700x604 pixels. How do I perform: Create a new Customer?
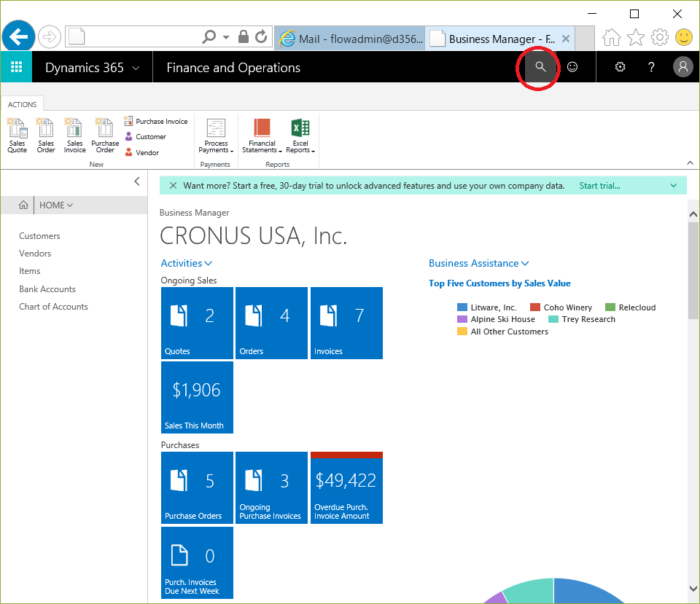coord(145,136)
